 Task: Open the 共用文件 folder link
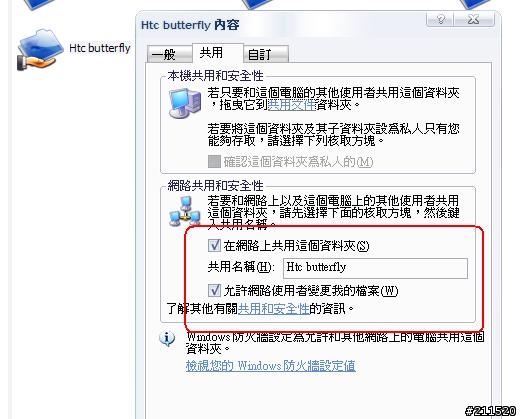[x=292, y=105]
